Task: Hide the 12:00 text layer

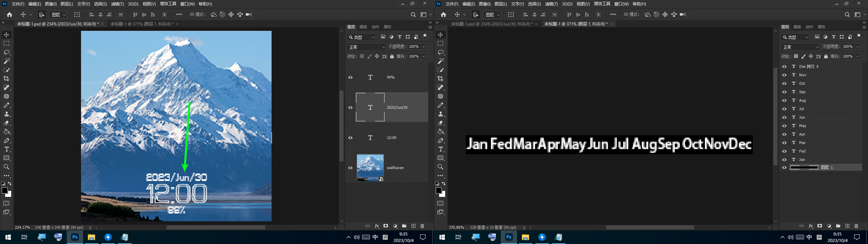Action: (350, 138)
